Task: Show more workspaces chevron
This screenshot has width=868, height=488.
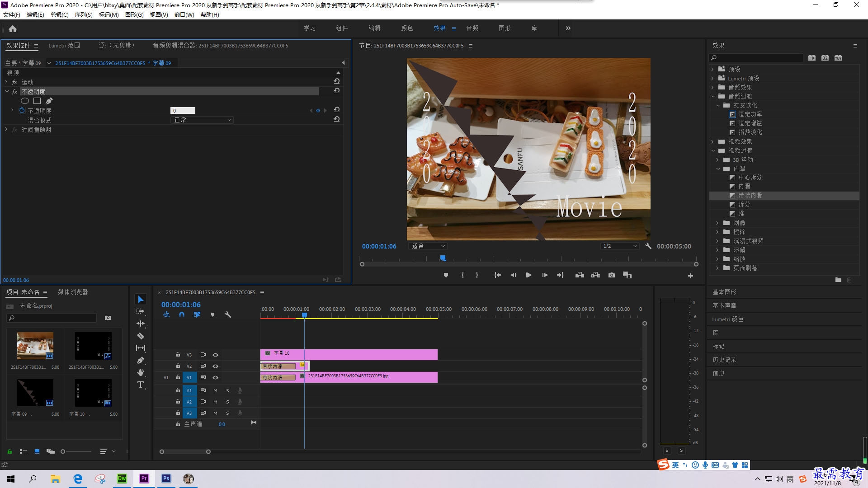Action: pyautogui.click(x=568, y=28)
